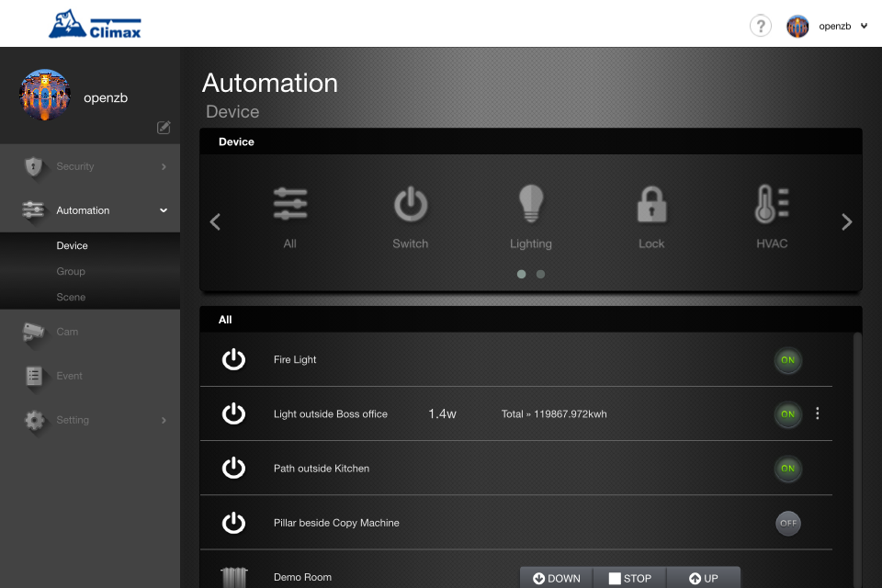Click the openzb name in the sidebar
This screenshot has height=588, width=882.
point(106,97)
